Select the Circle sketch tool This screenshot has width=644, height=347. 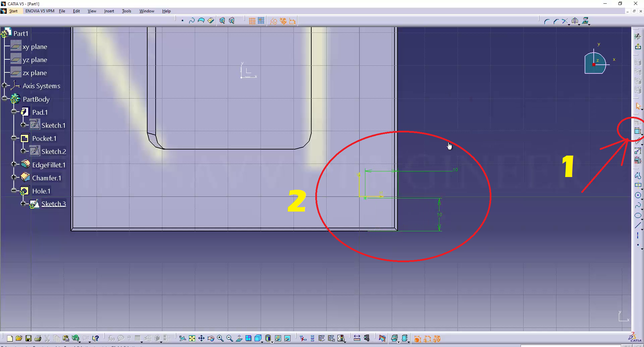click(x=638, y=195)
